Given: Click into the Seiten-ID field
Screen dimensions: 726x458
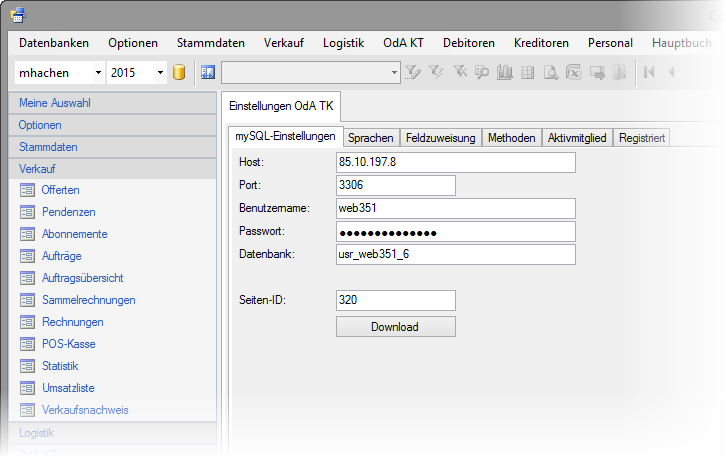Looking at the screenshot, I should point(395,300).
